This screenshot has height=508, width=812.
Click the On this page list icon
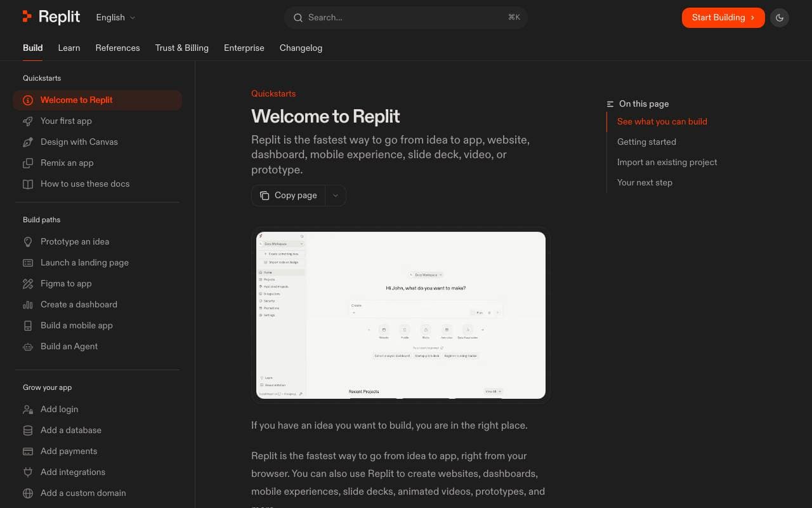610,104
